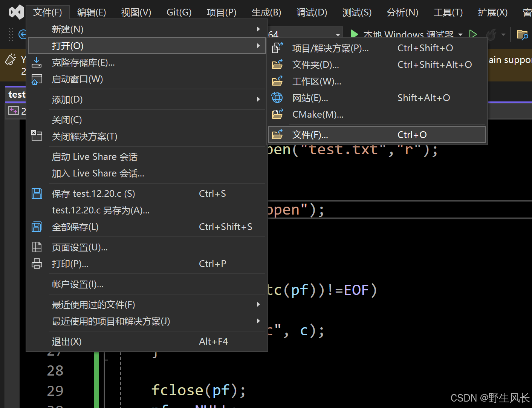
Task: Select 保存 test.12.20.c (S)
Action: point(147,193)
